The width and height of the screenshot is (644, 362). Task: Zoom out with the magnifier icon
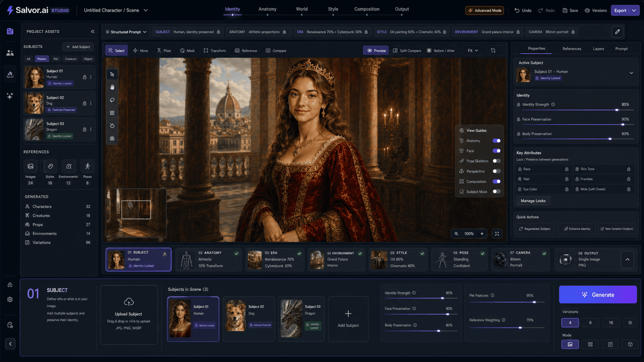456,234
